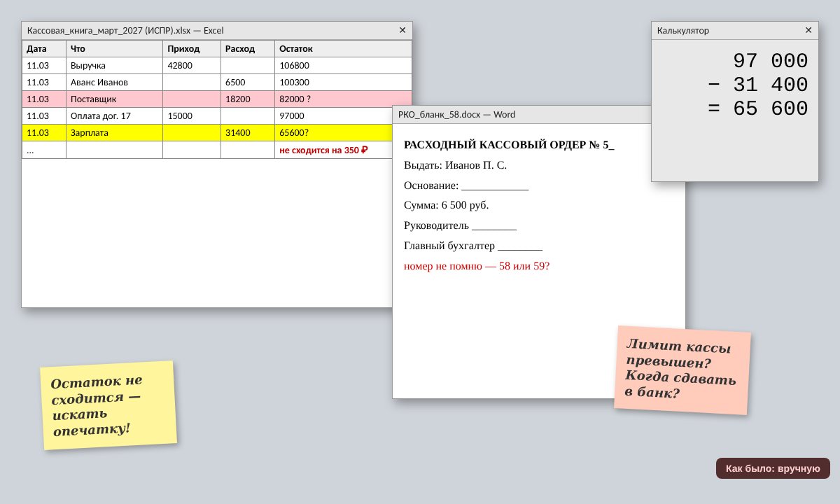Click the Руководитель signature line
840x504 pixels.
pos(494,225)
